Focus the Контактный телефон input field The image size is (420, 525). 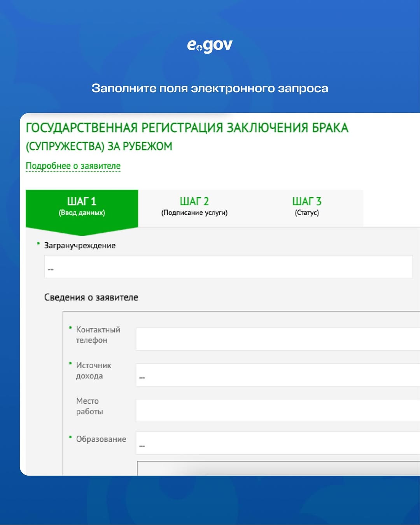coord(278,339)
